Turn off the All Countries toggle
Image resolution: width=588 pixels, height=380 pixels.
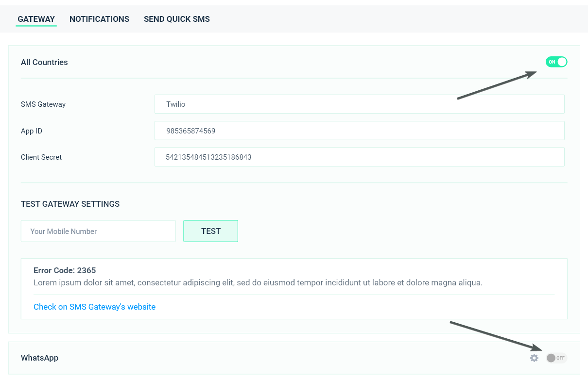pos(556,62)
